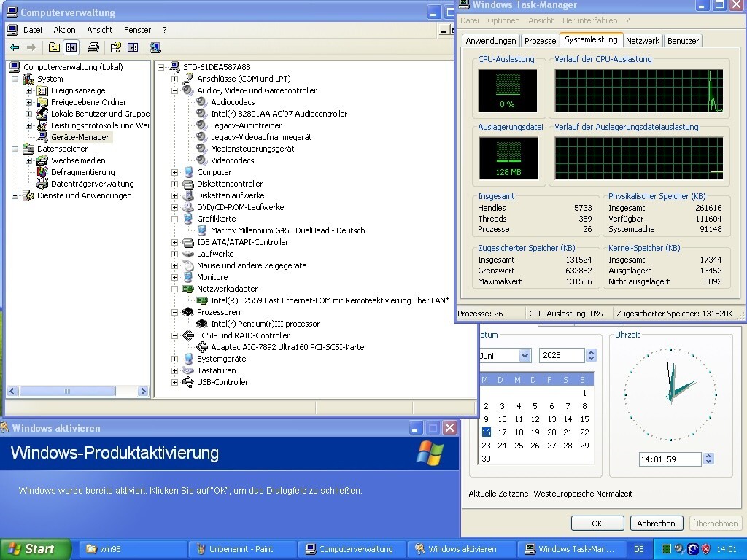Switch to Unbenannt - Paint in taskbar
The height and width of the screenshot is (560, 747).
(241, 549)
